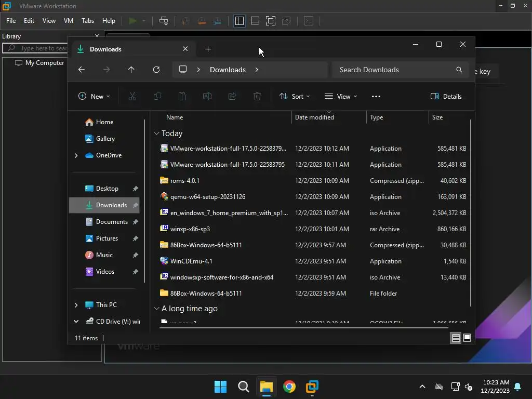Go back in File Explorer
The height and width of the screenshot is (399, 532).
click(82, 70)
